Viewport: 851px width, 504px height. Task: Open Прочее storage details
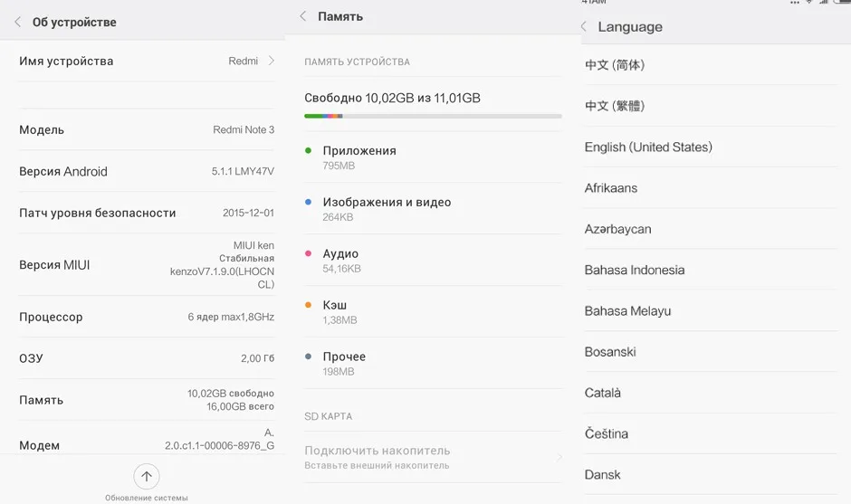point(433,364)
